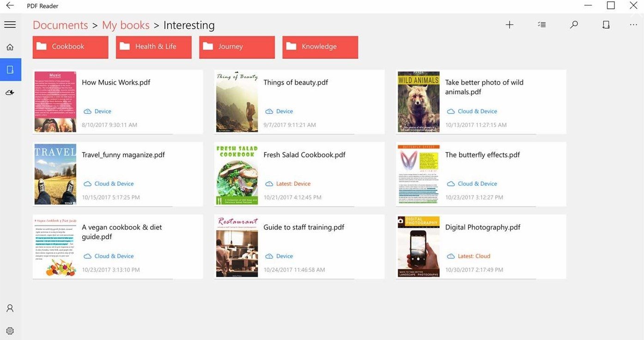Click the date 9/7/2017 9:11:21 AM
The image size is (644, 340).
(x=290, y=125)
